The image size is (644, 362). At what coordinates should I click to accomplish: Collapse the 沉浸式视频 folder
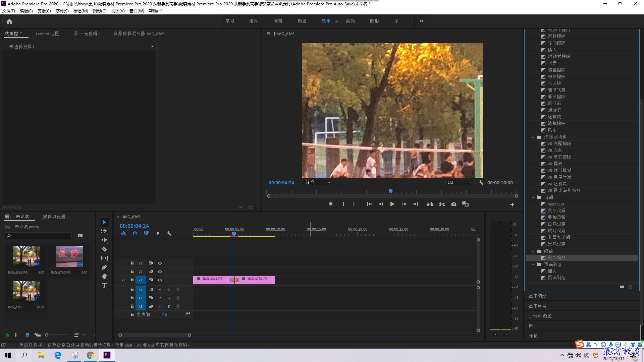tap(533, 137)
